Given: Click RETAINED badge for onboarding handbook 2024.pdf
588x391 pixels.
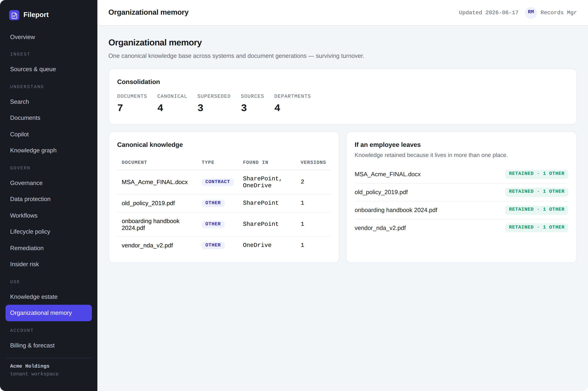Looking at the screenshot, I should 537,210.
